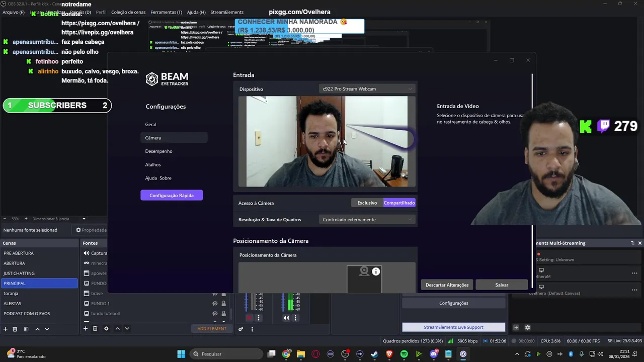
Task: Open Ajuda Sobre in Beam sidebar
Action: click(x=158, y=178)
